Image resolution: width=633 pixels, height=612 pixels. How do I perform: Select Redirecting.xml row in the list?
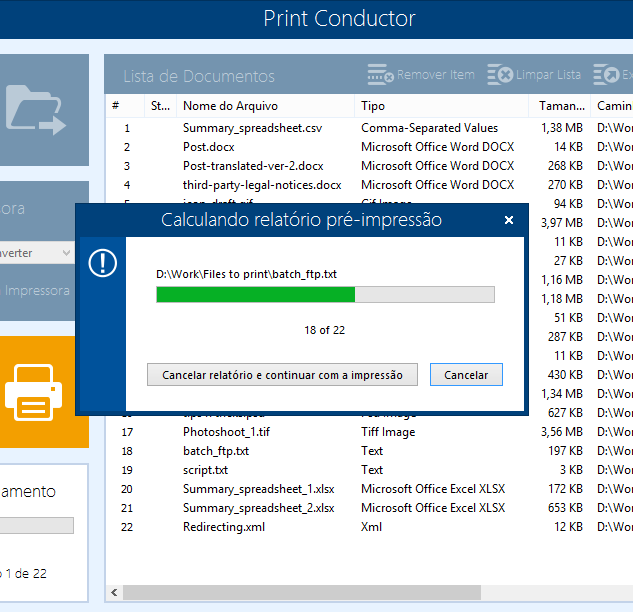(223, 527)
